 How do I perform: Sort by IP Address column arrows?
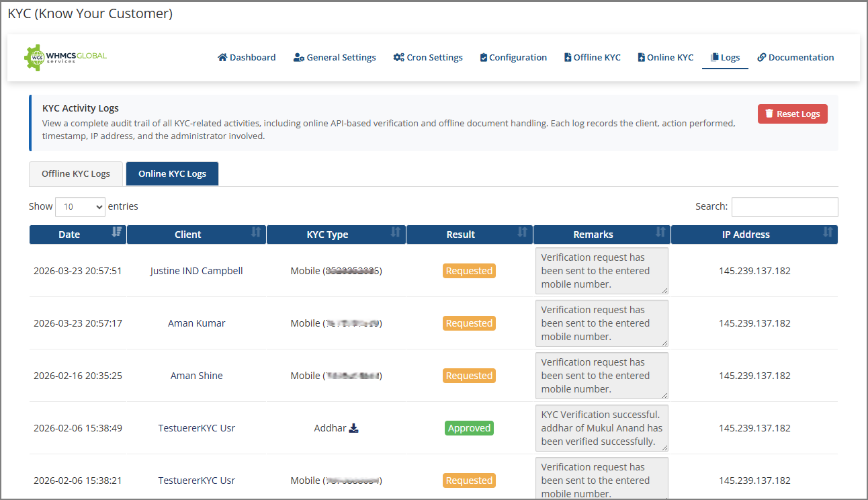point(828,233)
